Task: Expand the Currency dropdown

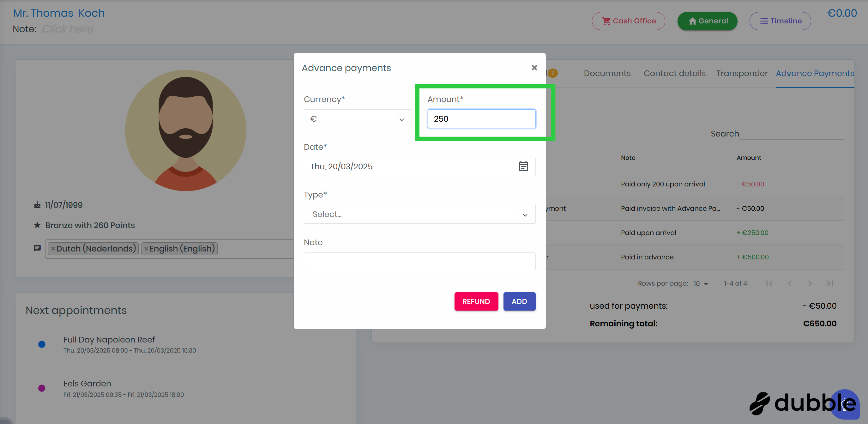Action: (358, 119)
